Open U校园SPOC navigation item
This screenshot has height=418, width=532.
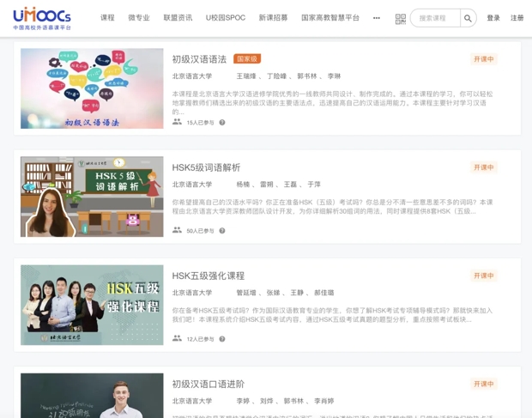click(226, 18)
